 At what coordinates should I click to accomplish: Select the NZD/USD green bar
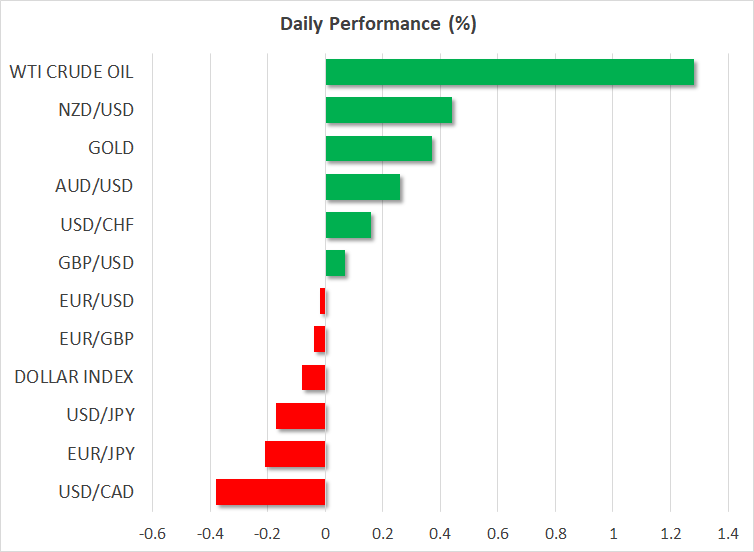pyautogui.click(x=389, y=110)
